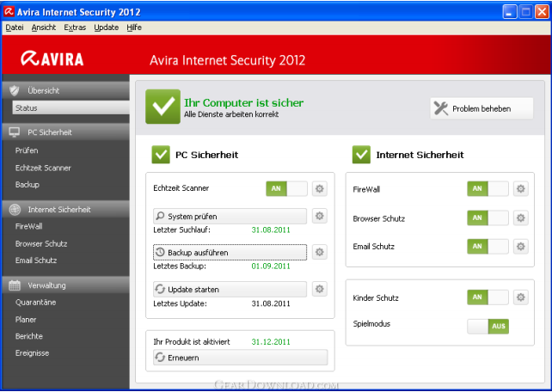This screenshot has width=552, height=392.
Task: Select Status in the sidebar
Action: pos(71,107)
